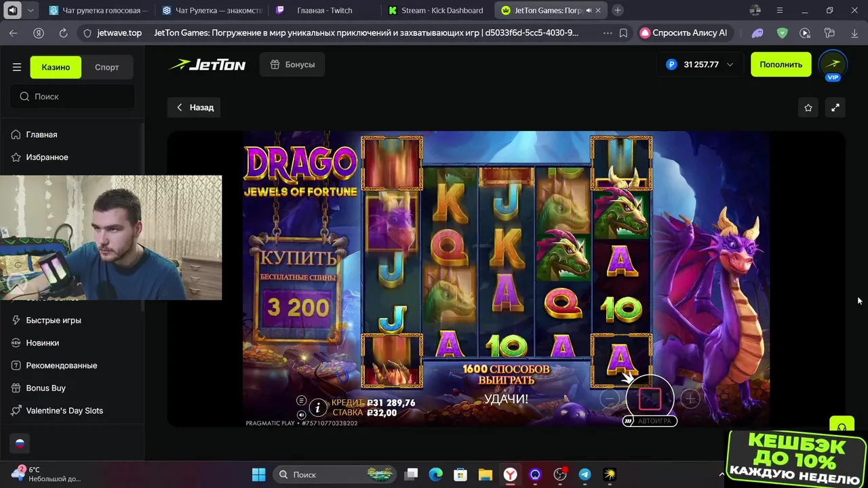Open the green support chat button
This screenshot has width=868, height=488.
842,426
